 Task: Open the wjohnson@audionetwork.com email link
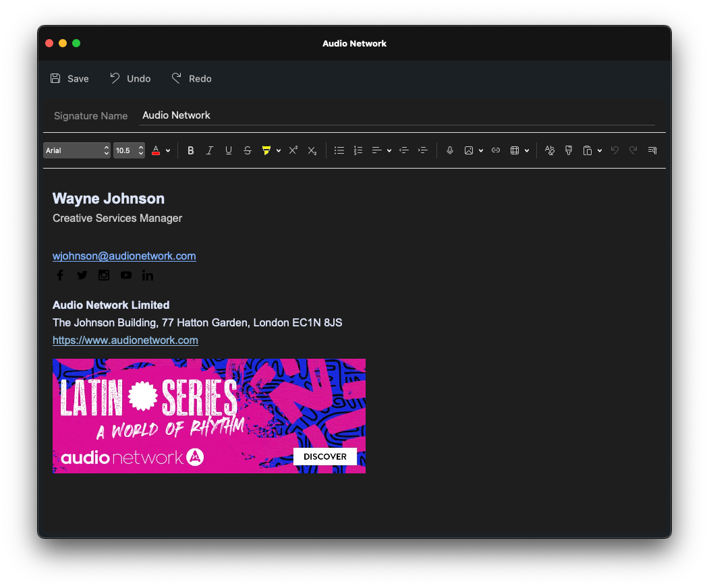click(x=124, y=256)
